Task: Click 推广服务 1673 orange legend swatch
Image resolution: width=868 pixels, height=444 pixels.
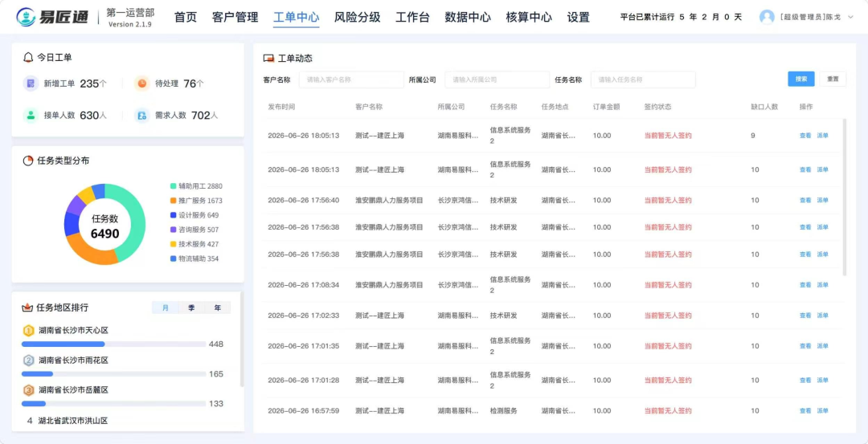Action: point(174,201)
